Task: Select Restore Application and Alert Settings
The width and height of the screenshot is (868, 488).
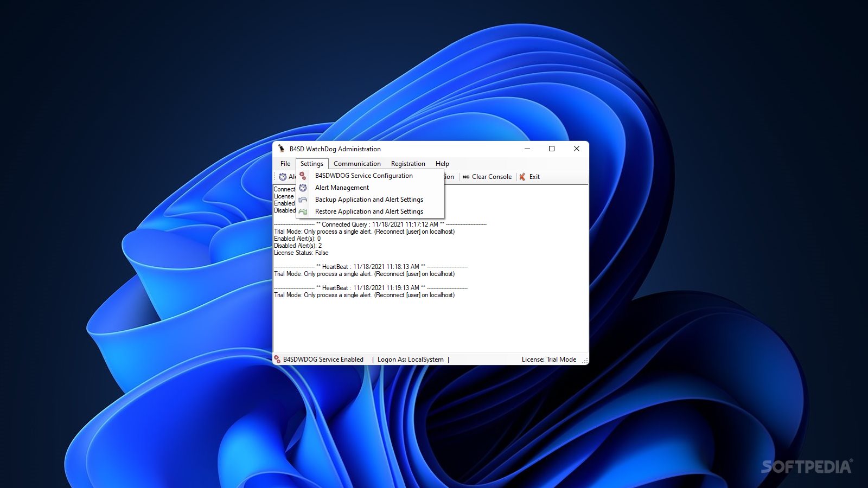Action: [x=371, y=211]
